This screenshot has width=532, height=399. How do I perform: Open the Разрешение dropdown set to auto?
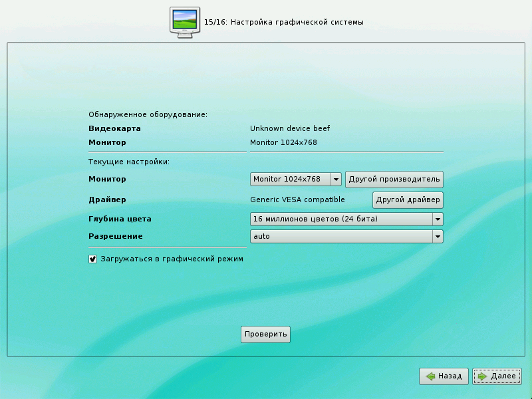click(346, 236)
